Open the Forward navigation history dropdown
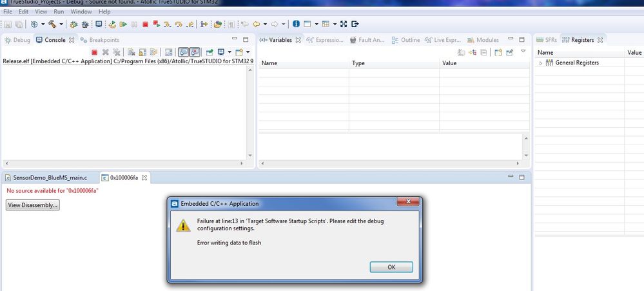This screenshot has height=291, width=644. (x=284, y=25)
